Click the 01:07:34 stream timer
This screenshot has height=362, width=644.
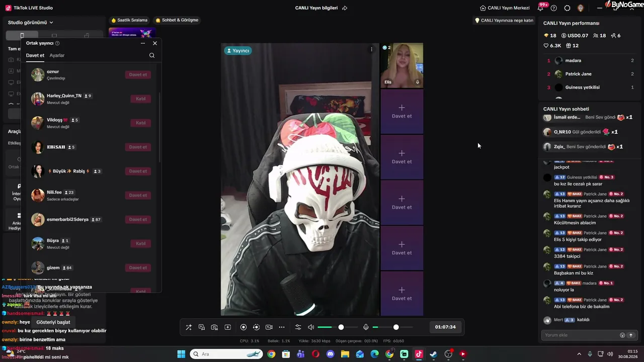(445, 327)
